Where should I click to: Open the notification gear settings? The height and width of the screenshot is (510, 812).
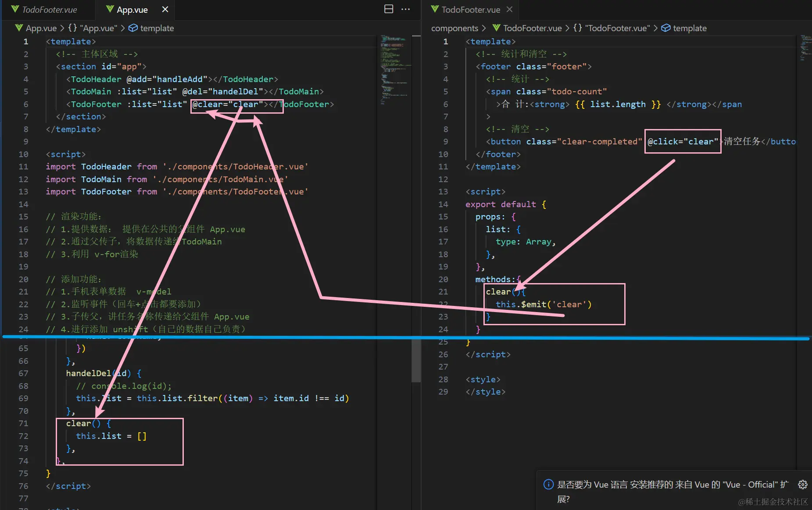802,485
